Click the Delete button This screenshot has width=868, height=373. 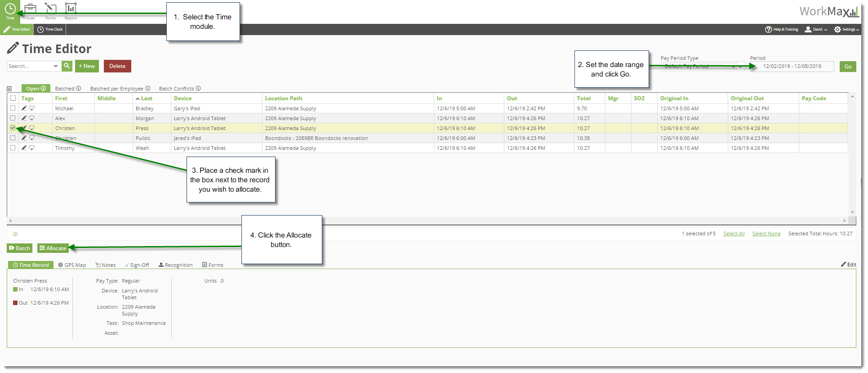pos(117,66)
